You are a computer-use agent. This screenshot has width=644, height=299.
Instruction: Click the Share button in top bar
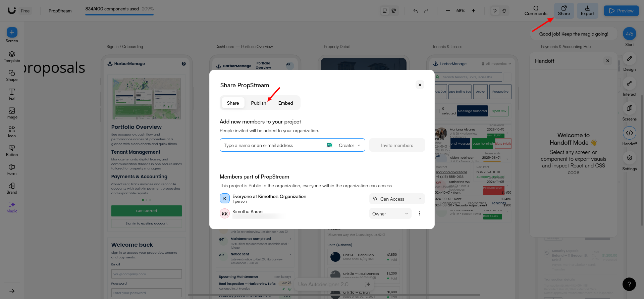coord(564,11)
